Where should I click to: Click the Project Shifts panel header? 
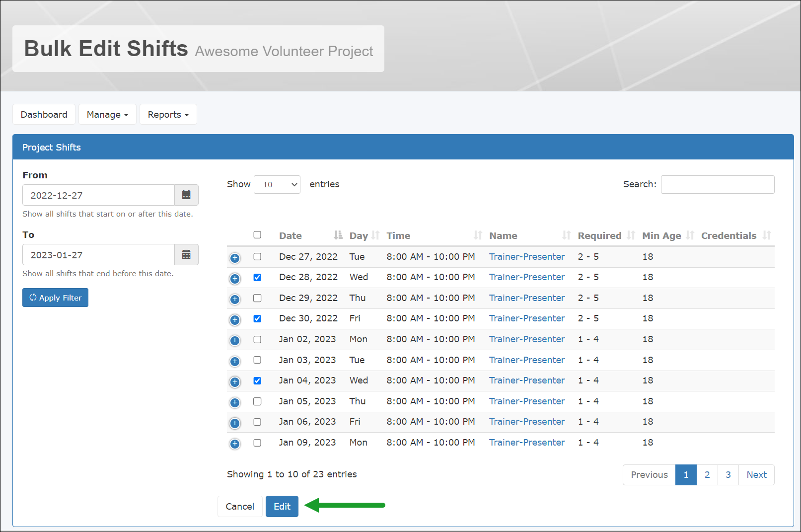point(403,147)
